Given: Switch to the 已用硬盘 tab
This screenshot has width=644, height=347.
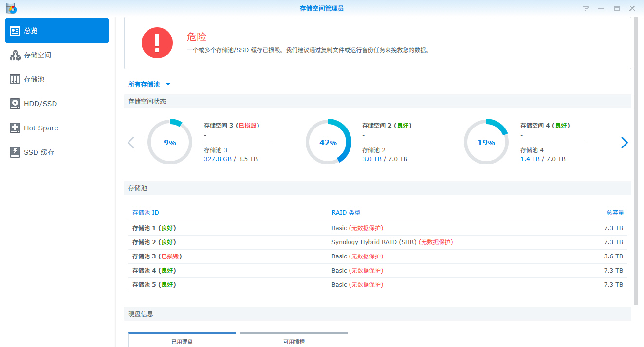Looking at the screenshot, I should [182, 341].
